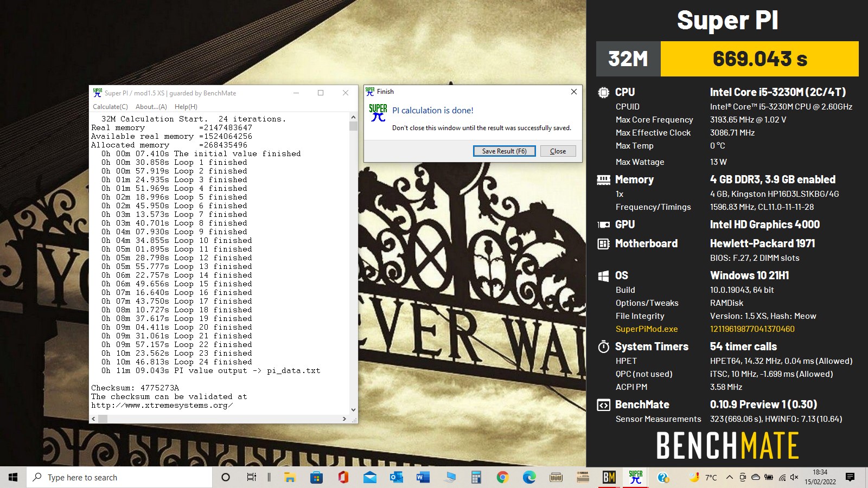Click Intel HD Graphics 4000 text
868x488 pixels.
pyautogui.click(x=764, y=224)
